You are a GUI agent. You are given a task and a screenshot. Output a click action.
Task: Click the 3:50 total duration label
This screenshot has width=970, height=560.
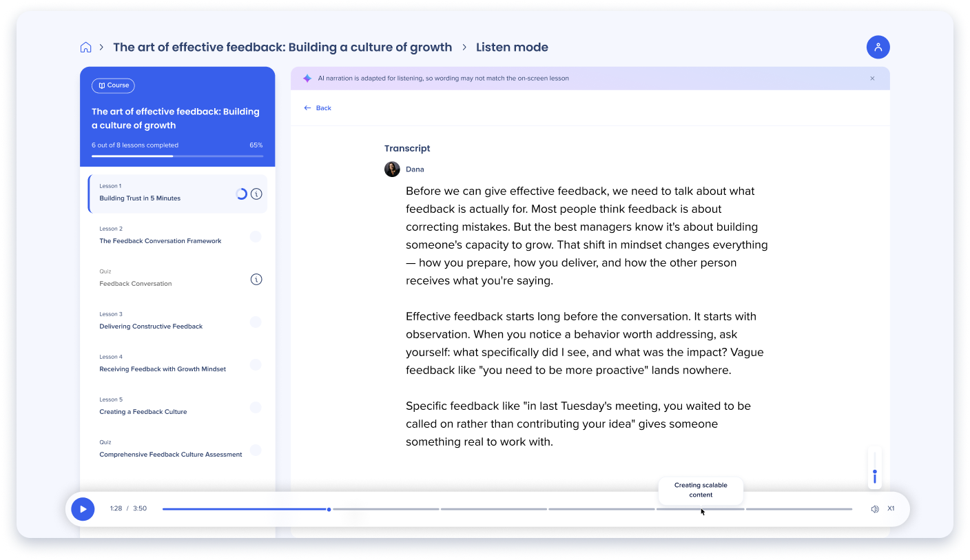[140, 509]
